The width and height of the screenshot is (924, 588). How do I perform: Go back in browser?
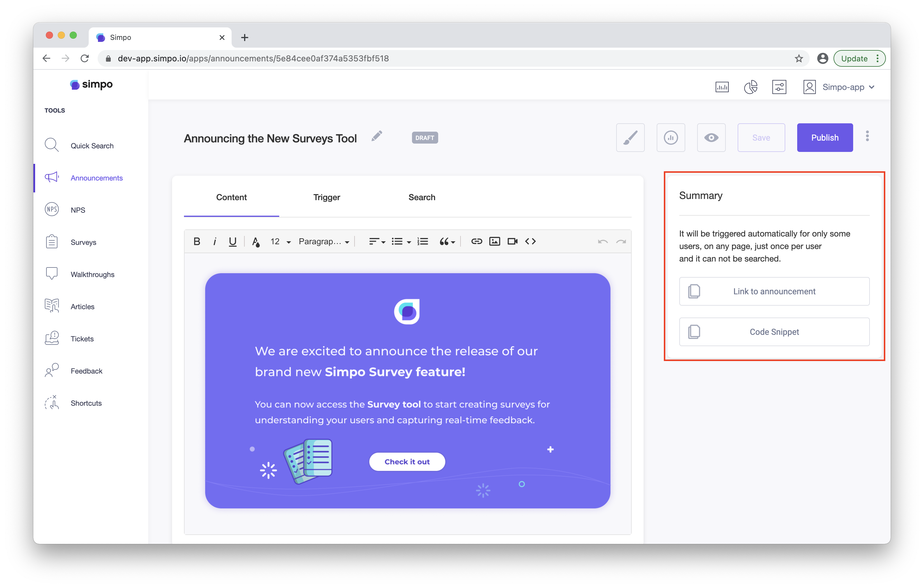pos(46,58)
